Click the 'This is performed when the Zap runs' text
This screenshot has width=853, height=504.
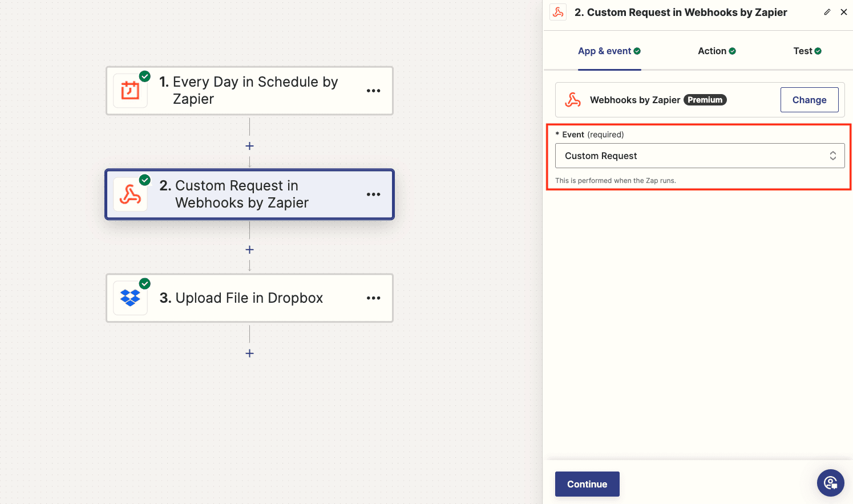616,181
